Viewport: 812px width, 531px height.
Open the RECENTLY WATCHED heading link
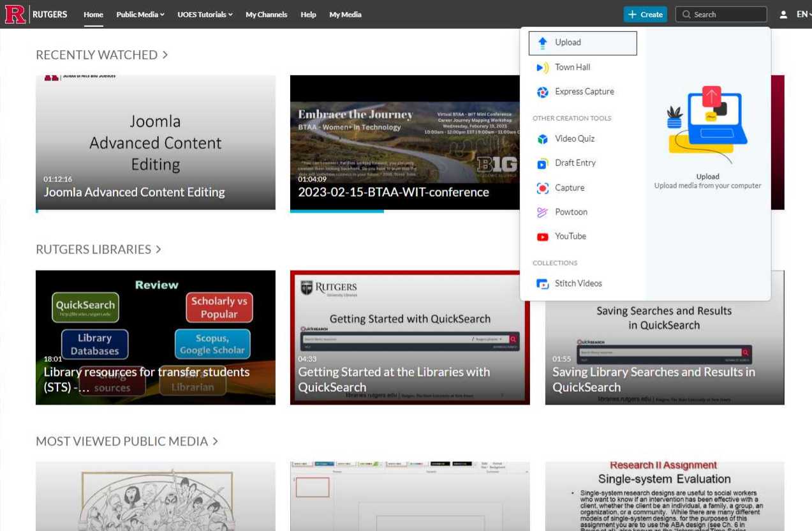click(x=96, y=55)
